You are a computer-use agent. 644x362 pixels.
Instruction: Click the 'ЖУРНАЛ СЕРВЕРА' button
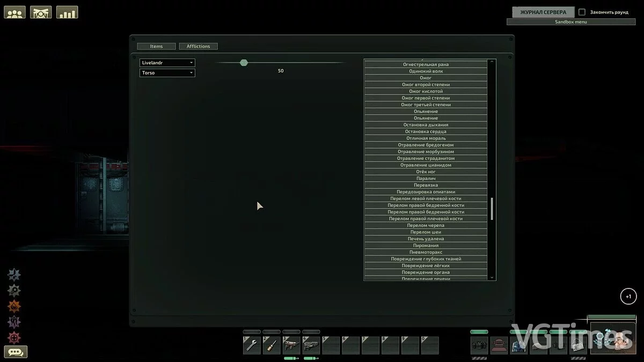[x=543, y=12]
